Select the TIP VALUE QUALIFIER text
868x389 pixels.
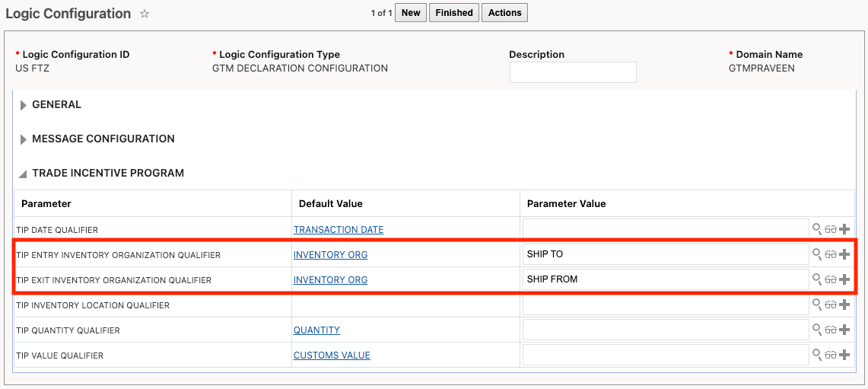(60, 356)
